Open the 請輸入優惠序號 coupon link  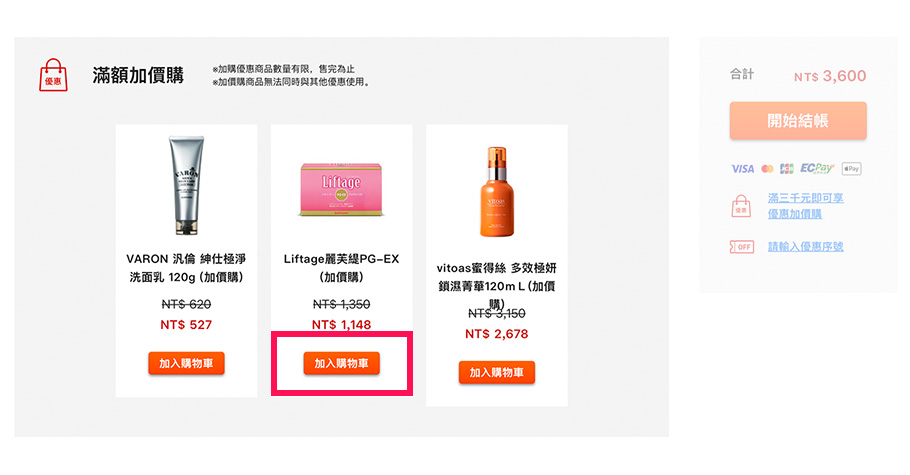click(806, 247)
